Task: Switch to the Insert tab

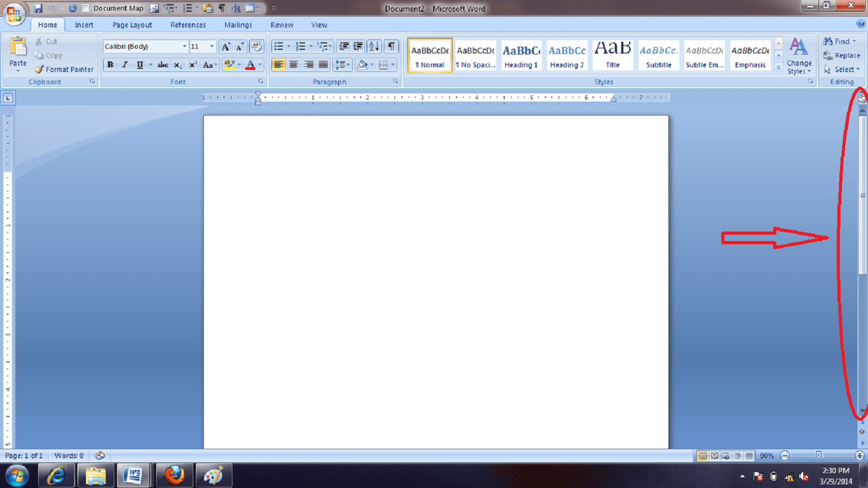Action: pyautogui.click(x=84, y=25)
